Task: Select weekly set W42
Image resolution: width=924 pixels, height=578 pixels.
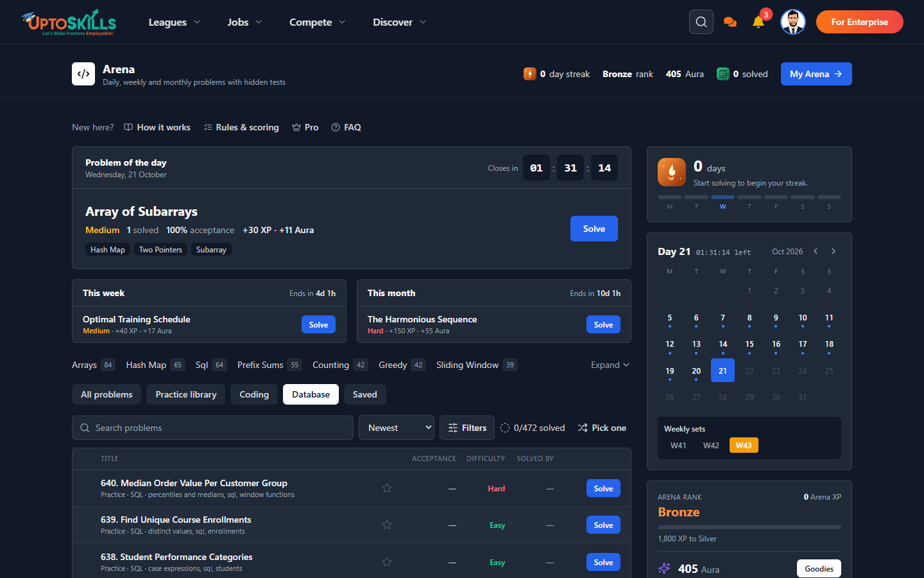Action: coord(711,445)
